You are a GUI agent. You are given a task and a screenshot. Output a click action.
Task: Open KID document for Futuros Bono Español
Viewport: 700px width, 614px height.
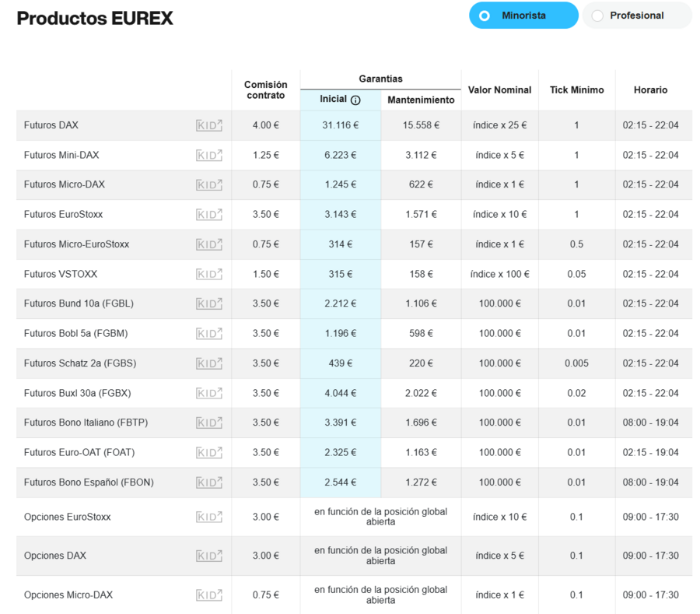coord(209,482)
